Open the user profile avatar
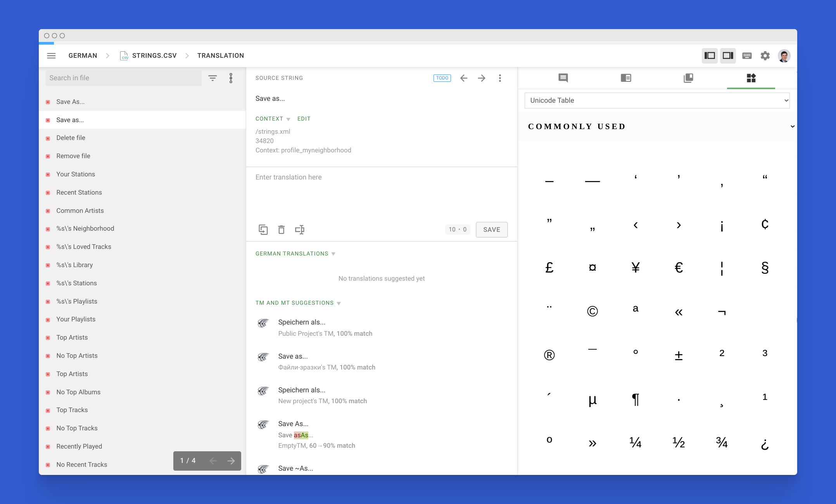The width and height of the screenshot is (836, 504). point(784,56)
